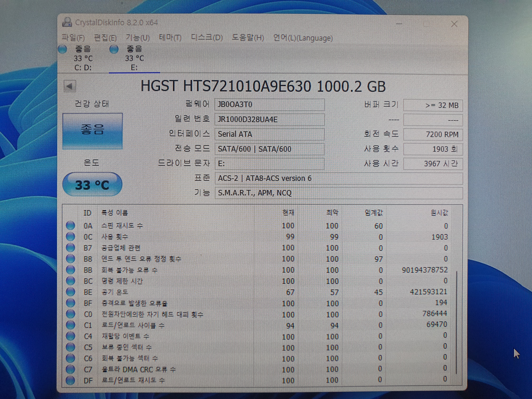Click status dot for row BB

pyautogui.click(x=70, y=270)
